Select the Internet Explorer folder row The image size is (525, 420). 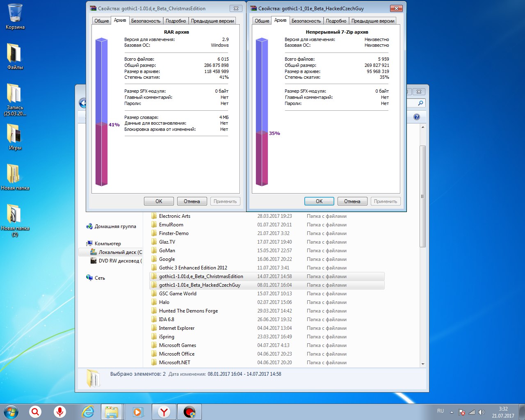click(x=267, y=328)
